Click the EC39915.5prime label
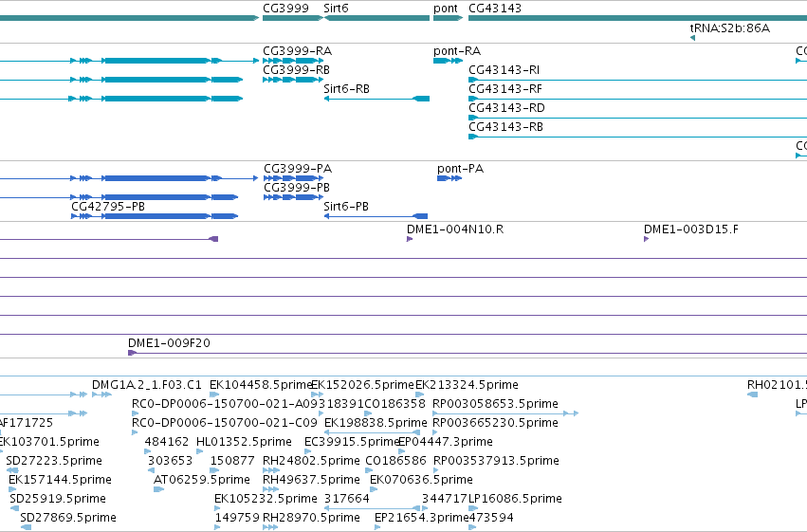 point(352,442)
